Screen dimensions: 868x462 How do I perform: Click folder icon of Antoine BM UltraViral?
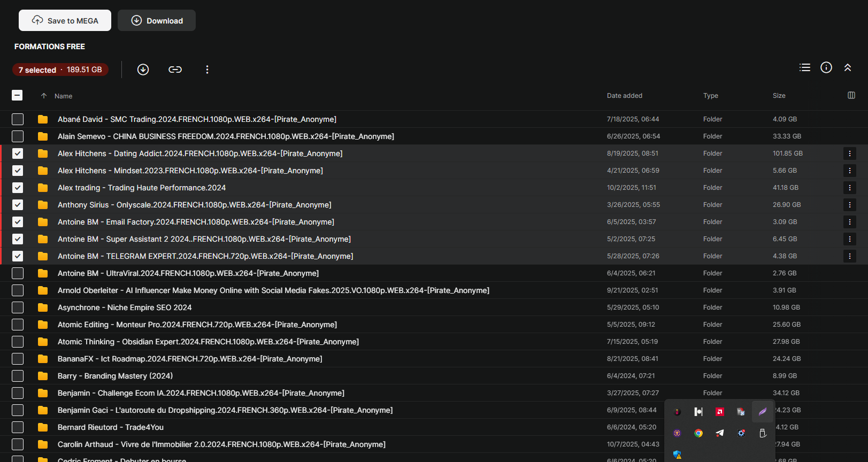pos(43,273)
